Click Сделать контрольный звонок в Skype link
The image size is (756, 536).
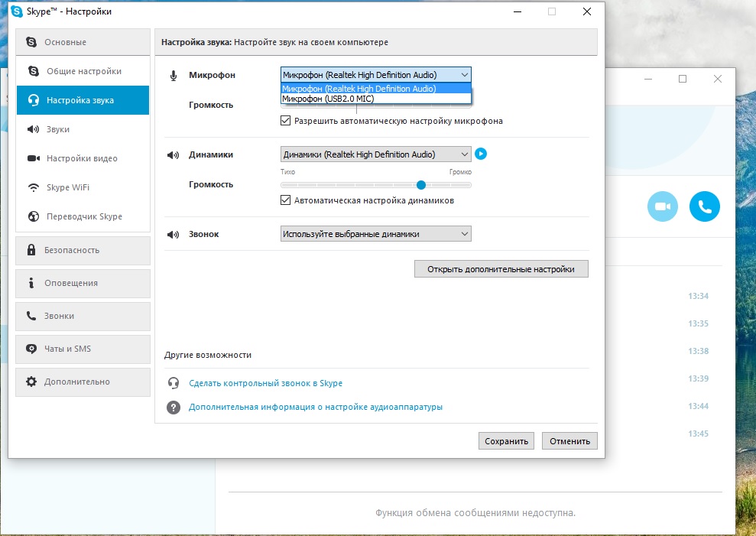point(266,383)
